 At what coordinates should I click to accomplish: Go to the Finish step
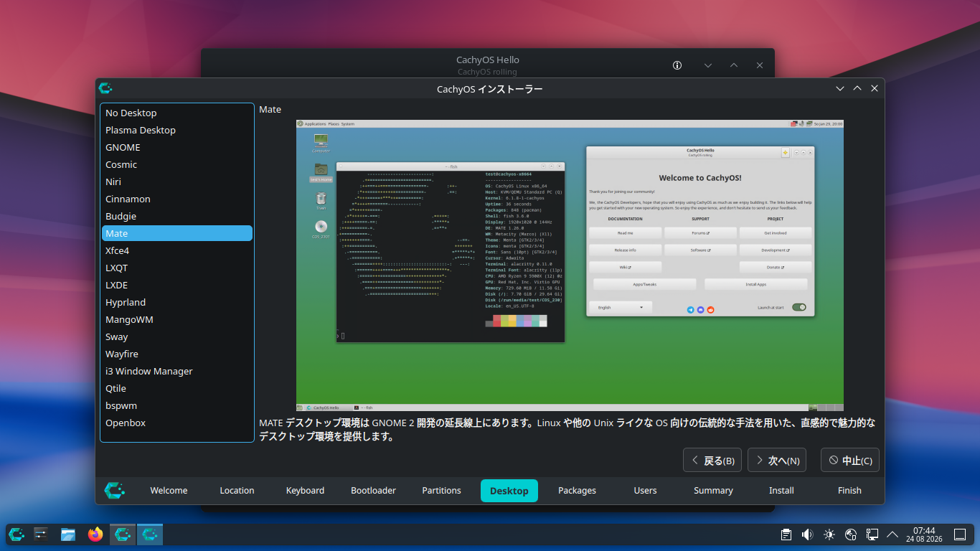(x=850, y=491)
